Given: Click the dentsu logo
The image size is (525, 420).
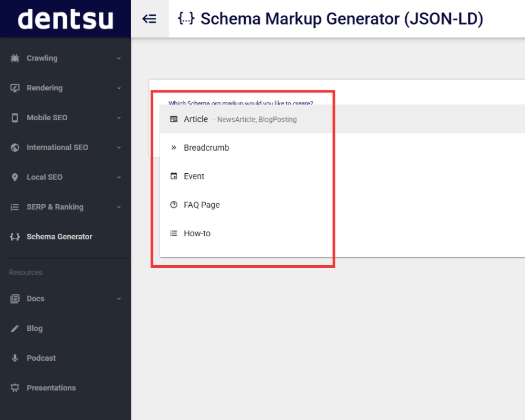Looking at the screenshot, I should tap(65, 19).
